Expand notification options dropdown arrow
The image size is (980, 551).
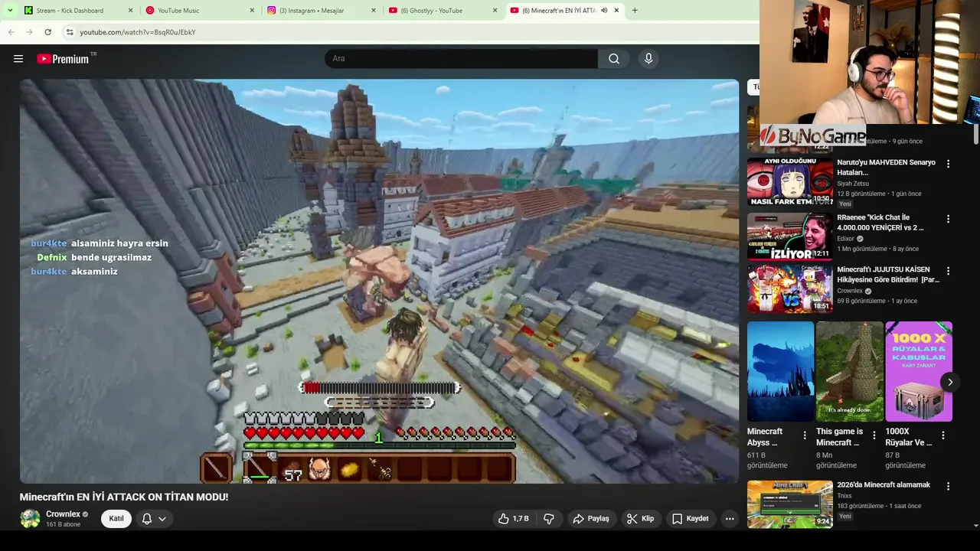point(162,519)
